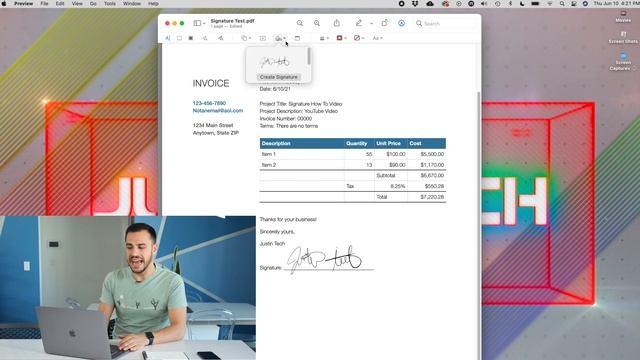Click the Siri icon in menu bar

[x=585, y=4]
